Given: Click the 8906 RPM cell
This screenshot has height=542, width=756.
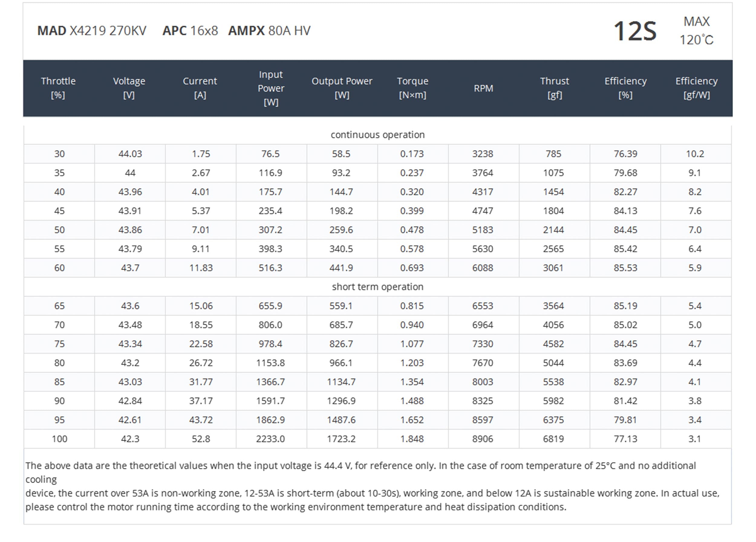Looking at the screenshot, I should pyautogui.click(x=483, y=439).
